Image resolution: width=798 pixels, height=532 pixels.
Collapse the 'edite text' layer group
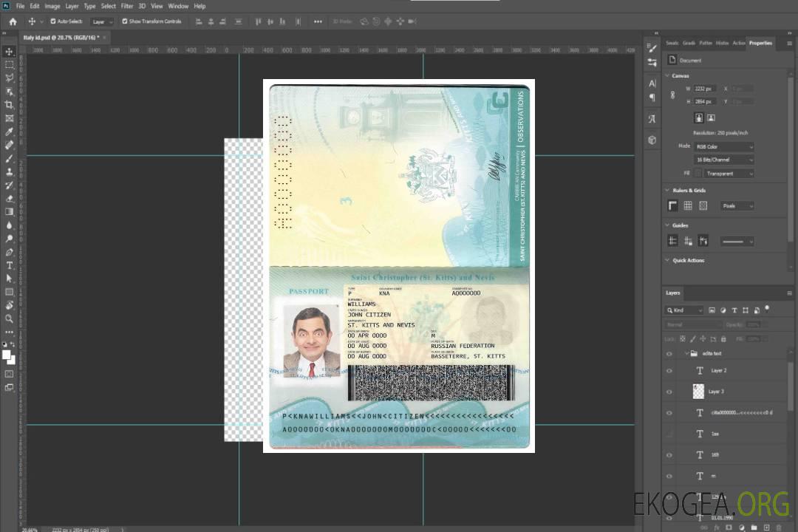coord(686,353)
